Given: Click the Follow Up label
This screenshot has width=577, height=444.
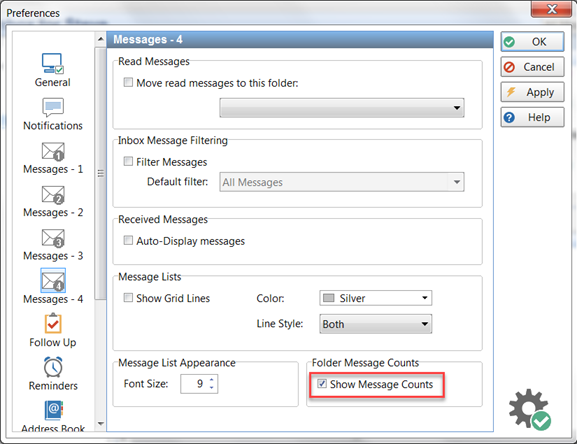Looking at the screenshot, I should (x=53, y=342).
